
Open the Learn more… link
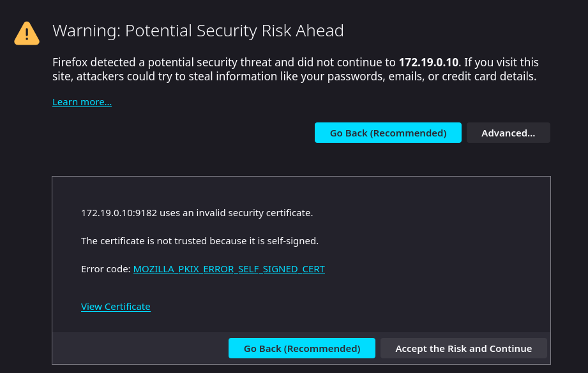82,102
